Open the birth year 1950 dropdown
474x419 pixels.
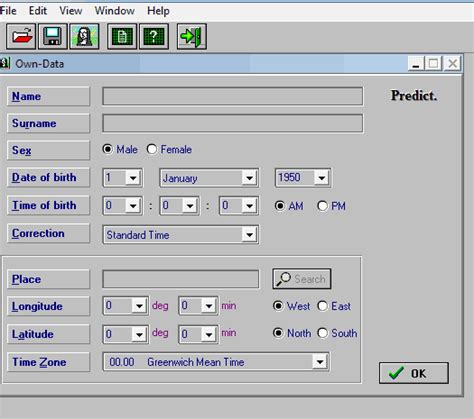(322, 178)
